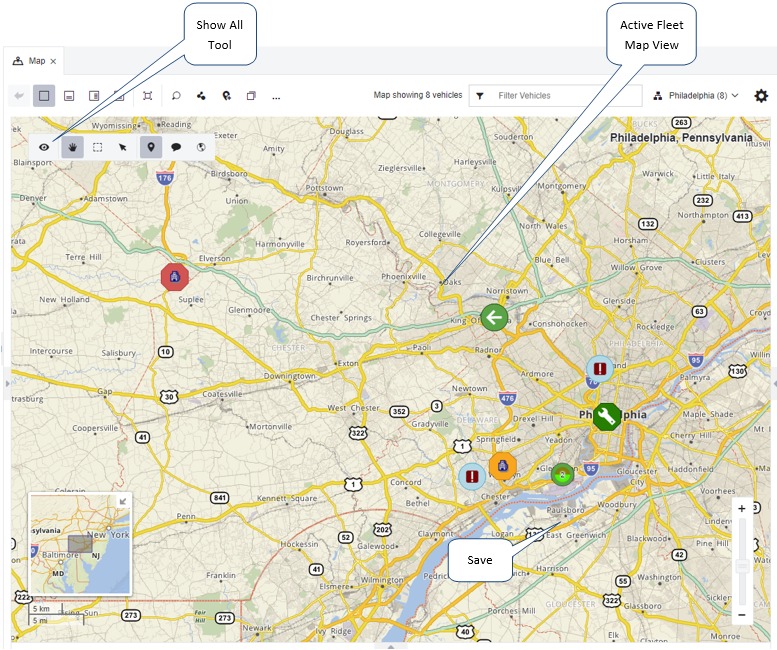Click the 'Map showing 8 vehicles' text

(x=418, y=95)
